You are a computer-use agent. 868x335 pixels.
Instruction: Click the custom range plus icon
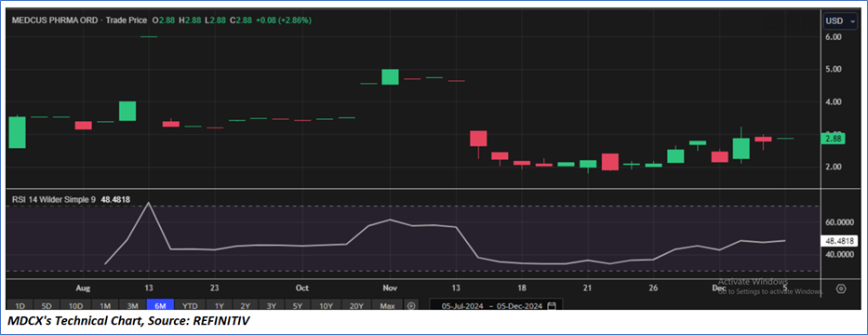click(x=411, y=305)
